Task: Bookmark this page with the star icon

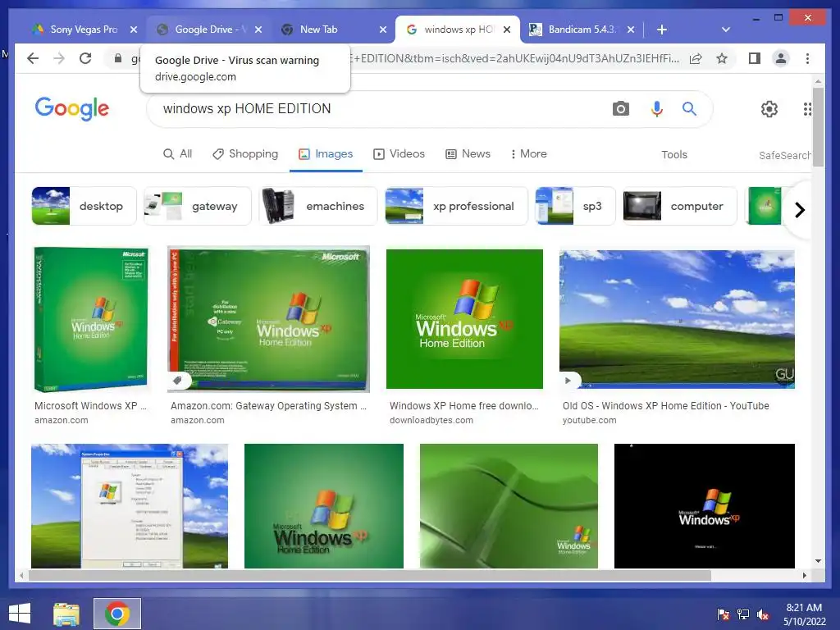Action: coord(722,58)
